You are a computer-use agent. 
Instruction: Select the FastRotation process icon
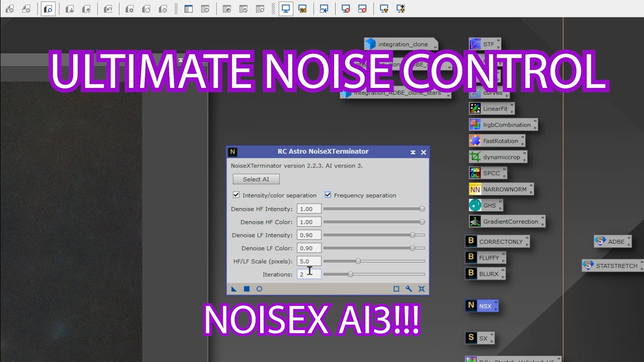click(497, 141)
